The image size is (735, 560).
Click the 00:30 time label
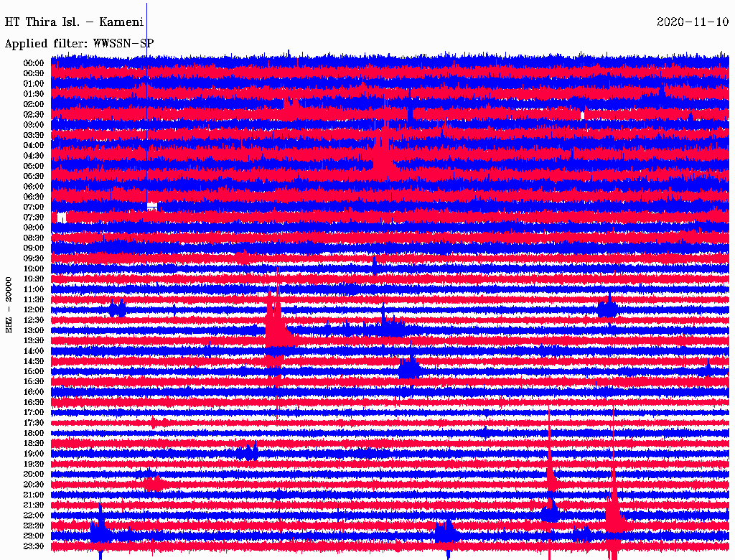point(33,73)
